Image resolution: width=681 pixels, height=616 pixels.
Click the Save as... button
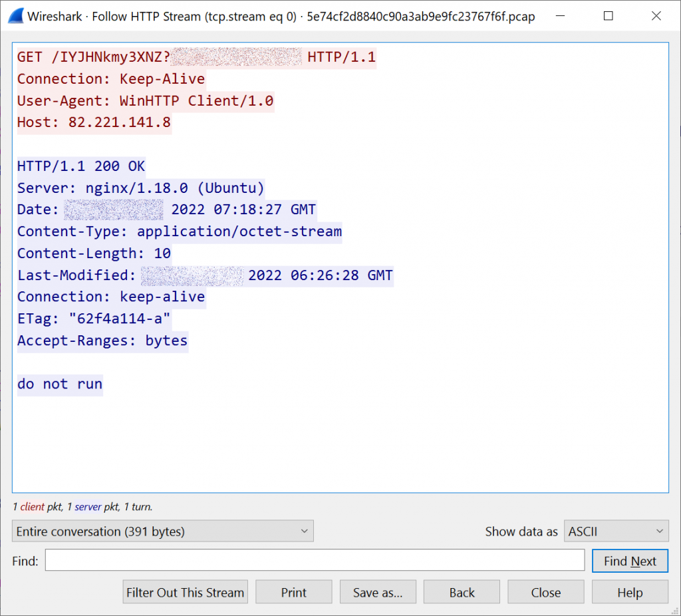tap(378, 592)
